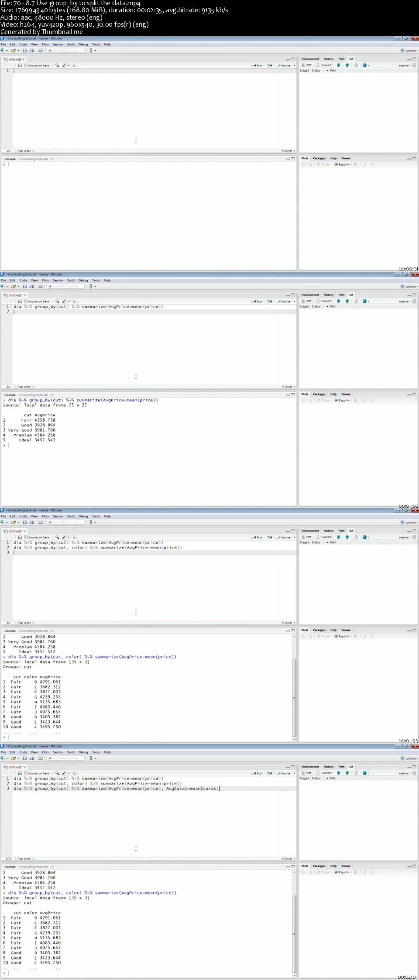Click the Diff button in 00:01:33 frame
The image size is (419, 980).
(306, 537)
